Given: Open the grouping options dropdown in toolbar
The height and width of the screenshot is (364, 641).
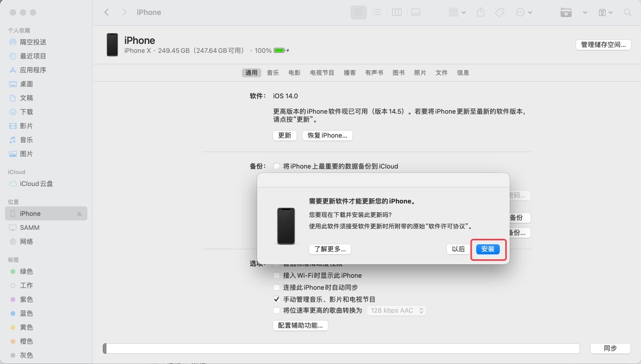Looking at the screenshot, I should (x=457, y=12).
